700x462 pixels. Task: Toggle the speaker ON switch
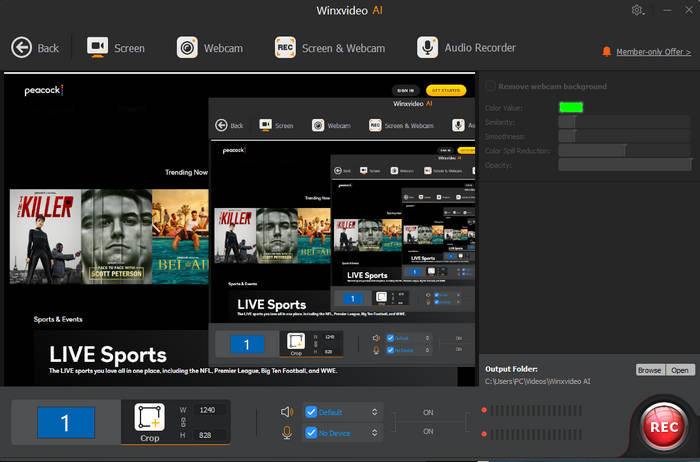point(428,412)
